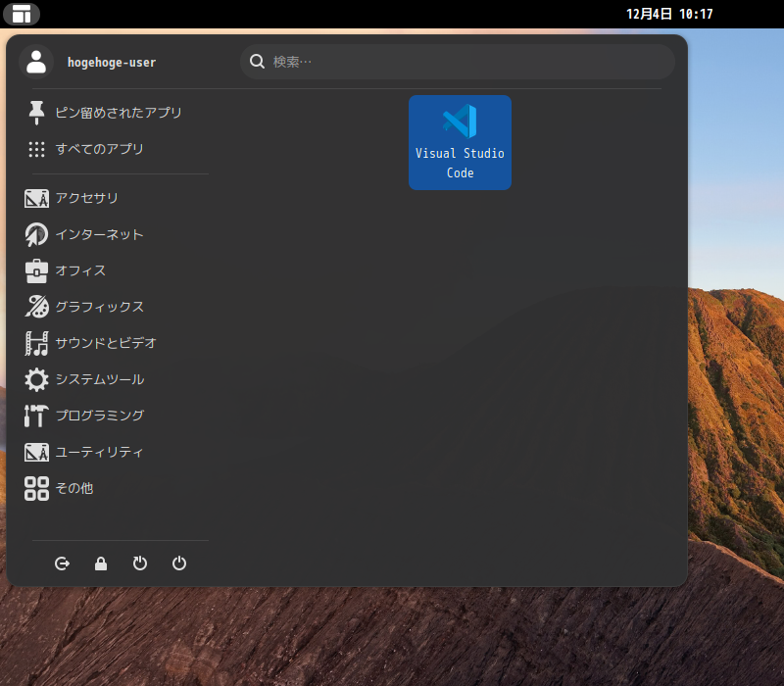Open the hogehoge-user avatar icon
The height and width of the screenshot is (686, 784).
pos(36,62)
